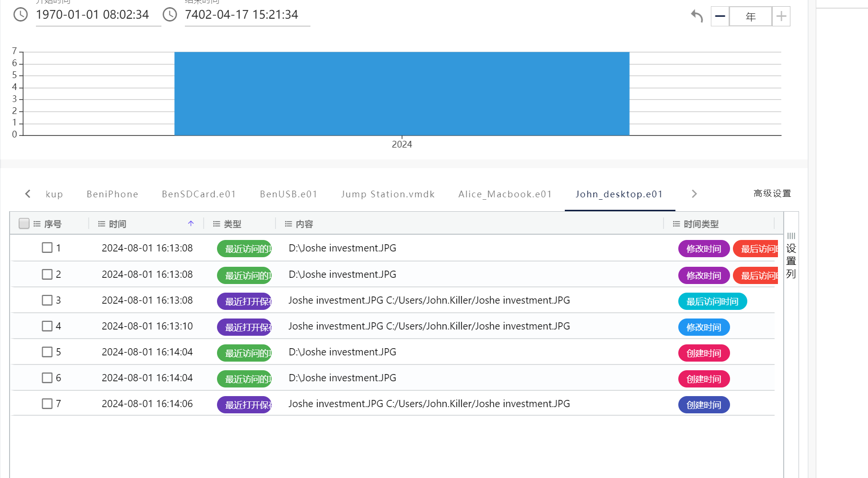Click row 3's Joshe investment.JPG content cell

click(429, 300)
